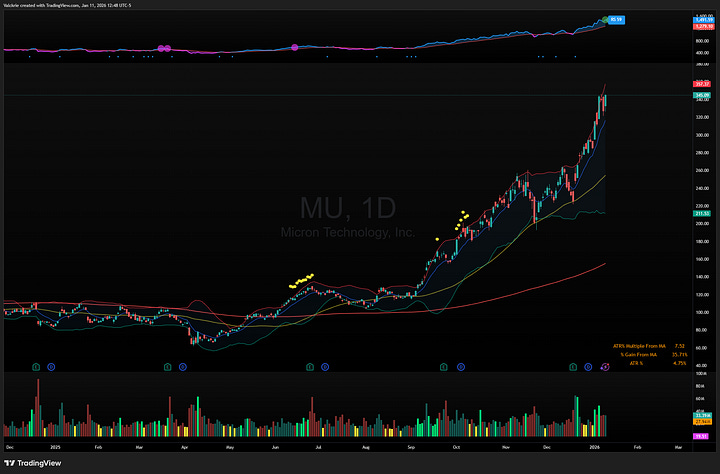Select the 211.53 green price label
720x474 pixels.
click(702, 214)
